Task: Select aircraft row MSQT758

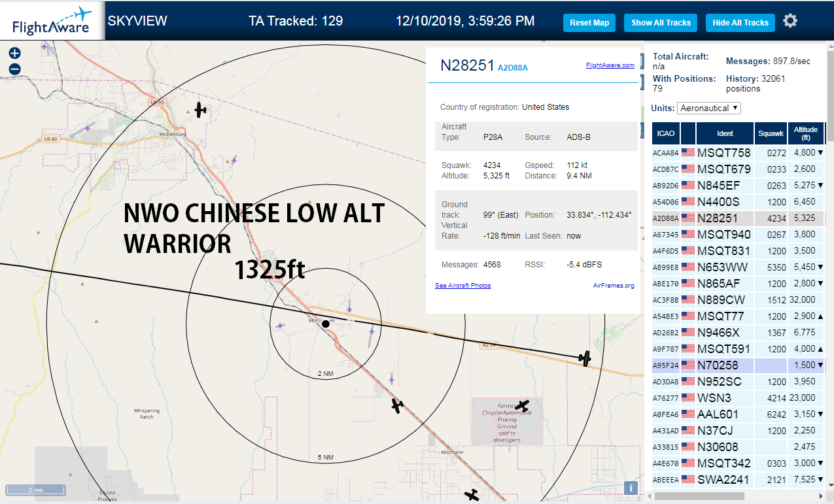Action: (738, 153)
